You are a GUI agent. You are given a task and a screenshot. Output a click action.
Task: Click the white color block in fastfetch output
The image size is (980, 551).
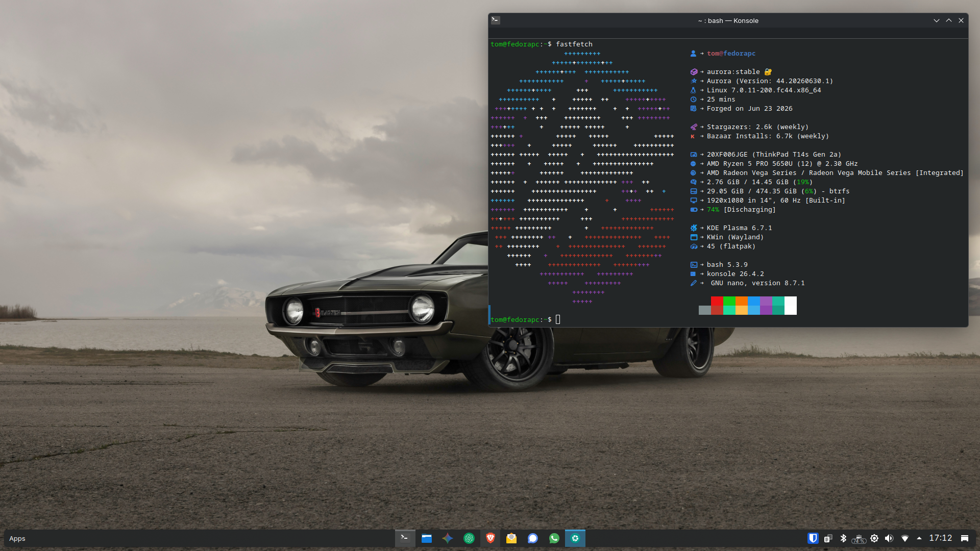pos(791,306)
